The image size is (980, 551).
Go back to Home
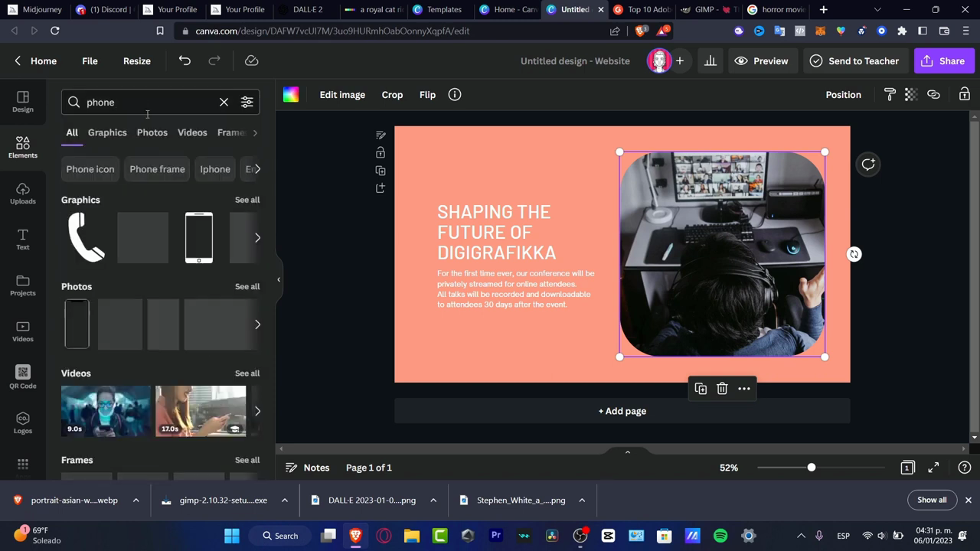(x=35, y=60)
